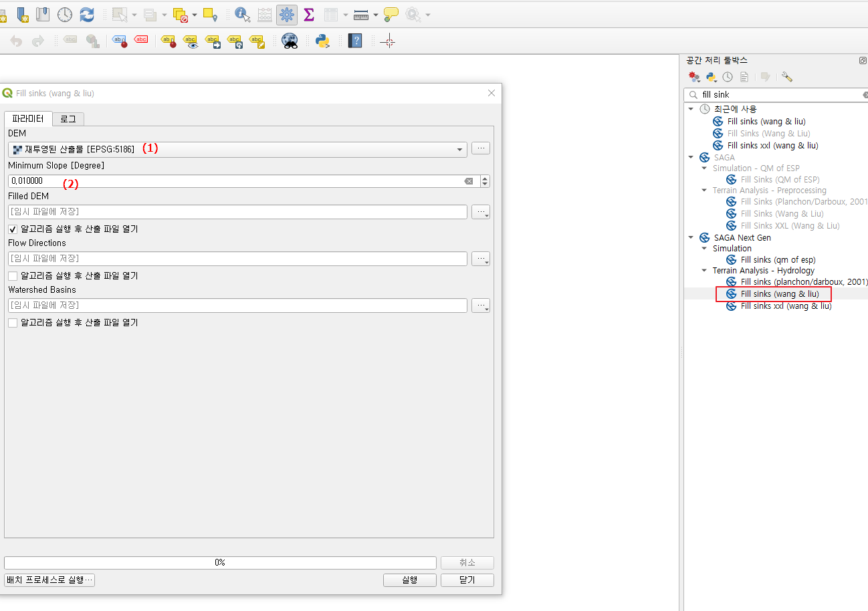Switch to the 로그 tab
The image size is (868, 611).
(68, 119)
